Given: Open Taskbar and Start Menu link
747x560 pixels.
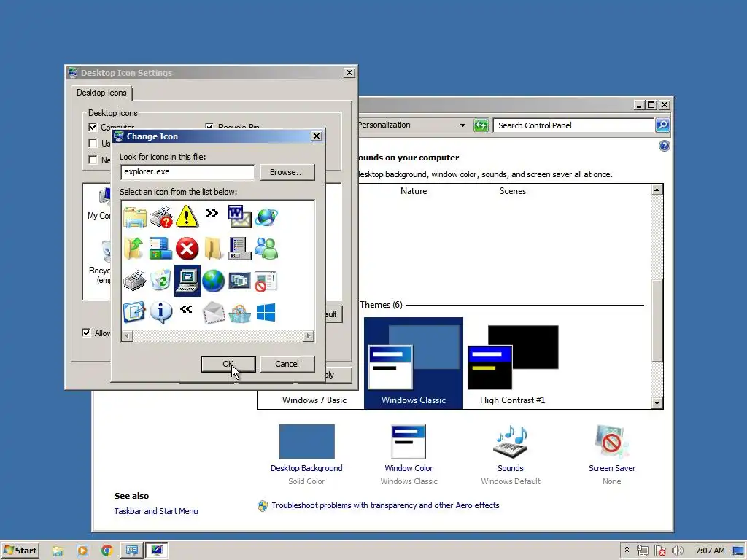Looking at the screenshot, I should coord(156,511).
